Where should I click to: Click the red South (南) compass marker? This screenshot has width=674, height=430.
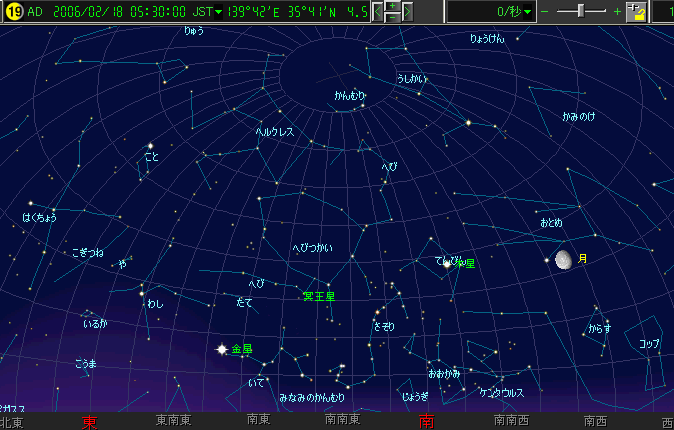[x=427, y=421]
